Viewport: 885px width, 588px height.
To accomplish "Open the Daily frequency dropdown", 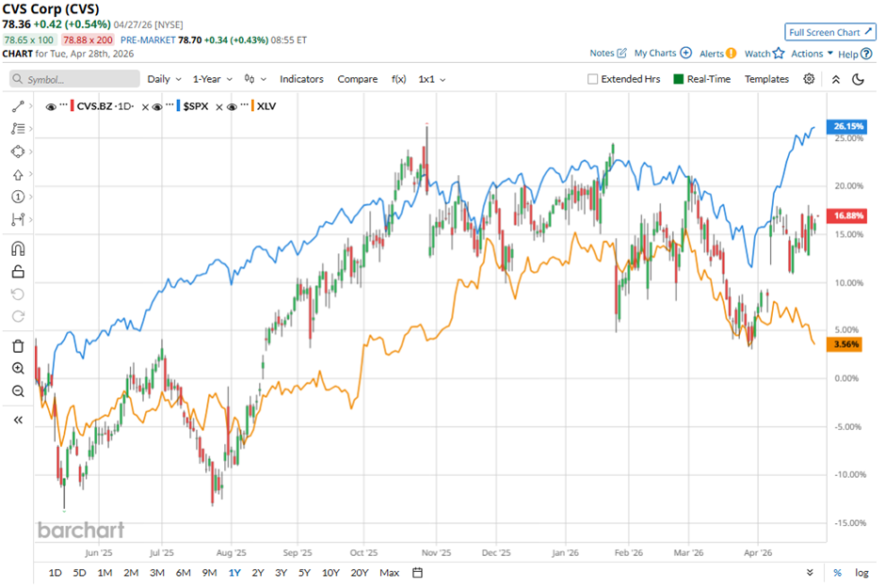I will point(164,79).
